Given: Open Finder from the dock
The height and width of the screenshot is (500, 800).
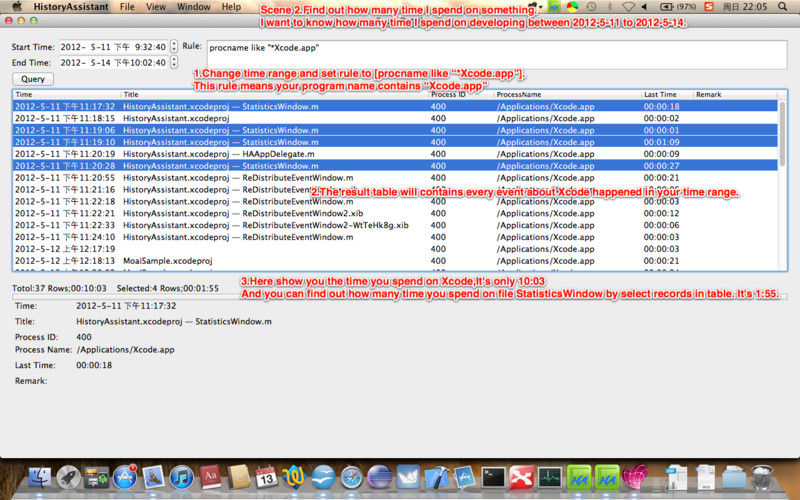Looking at the screenshot, I should (x=40, y=478).
